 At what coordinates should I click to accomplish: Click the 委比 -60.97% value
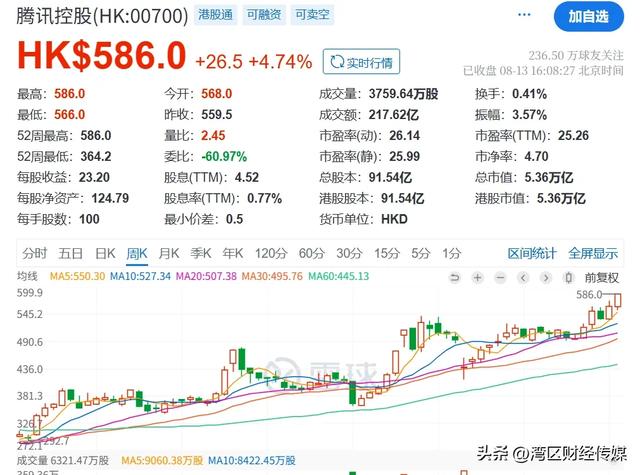pos(224,156)
